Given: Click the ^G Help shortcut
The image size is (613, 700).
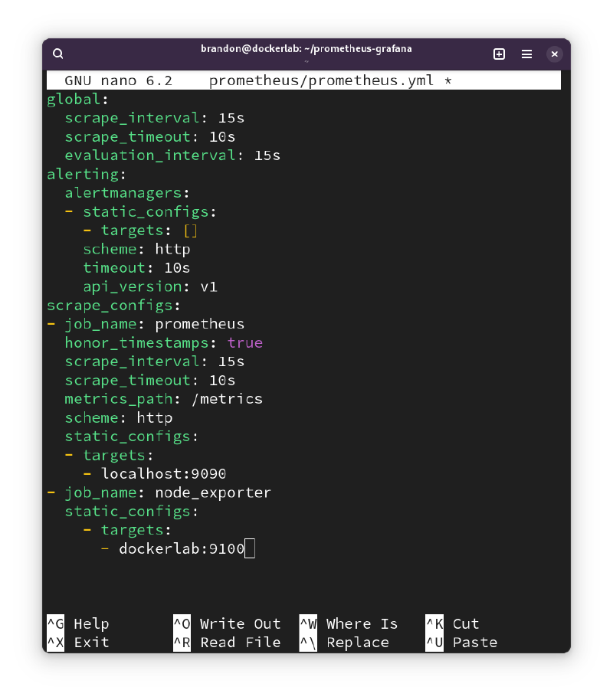Looking at the screenshot, I should pyautogui.click(x=78, y=623).
